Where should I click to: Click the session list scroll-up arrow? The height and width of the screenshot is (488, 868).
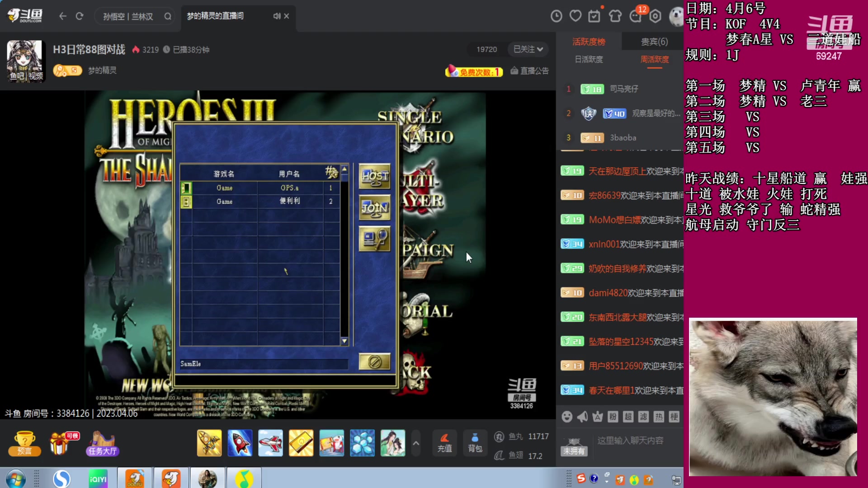click(x=344, y=169)
